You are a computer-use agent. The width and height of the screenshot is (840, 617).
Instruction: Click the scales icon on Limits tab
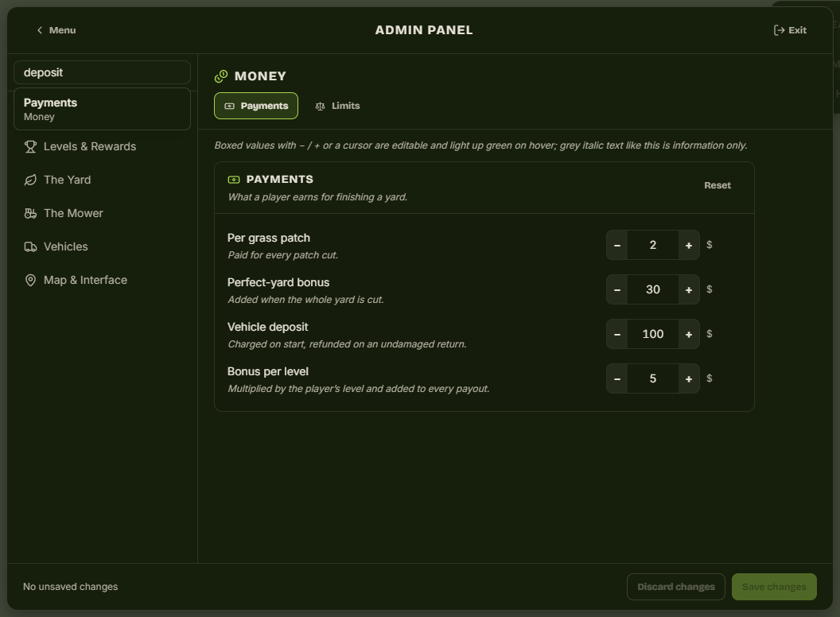point(320,106)
